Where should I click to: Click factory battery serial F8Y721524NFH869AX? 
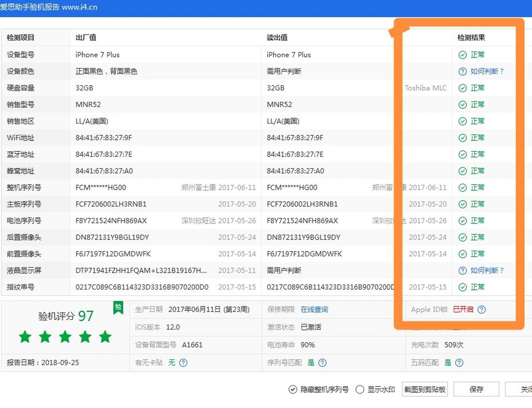[111, 221]
